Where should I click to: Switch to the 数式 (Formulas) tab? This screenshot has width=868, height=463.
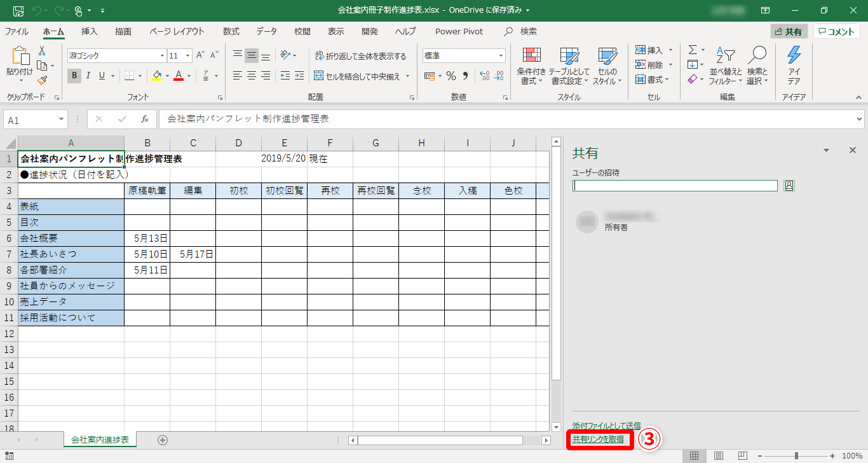(231, 31)
